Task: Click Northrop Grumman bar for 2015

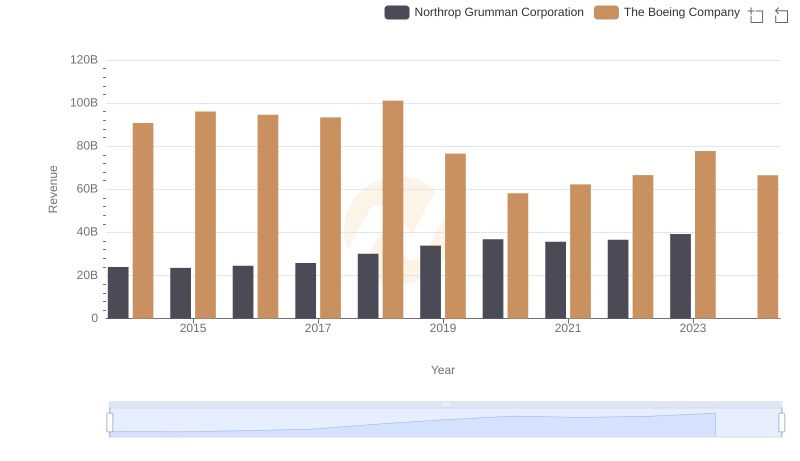Action: 181,293
